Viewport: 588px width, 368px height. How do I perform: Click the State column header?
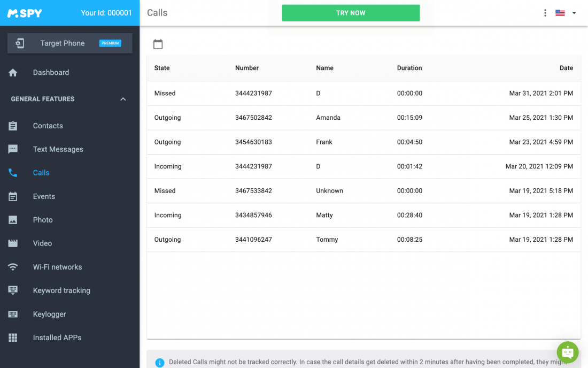[x=162, y=68]
